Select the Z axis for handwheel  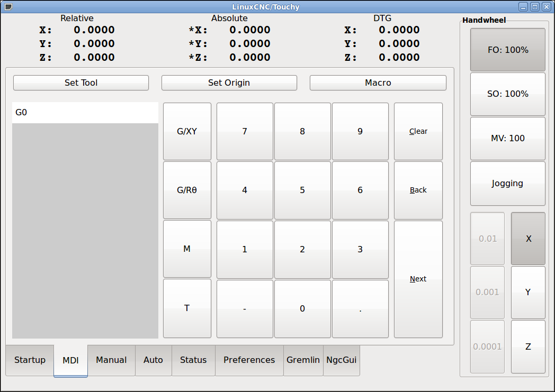[x=528, y=347]
